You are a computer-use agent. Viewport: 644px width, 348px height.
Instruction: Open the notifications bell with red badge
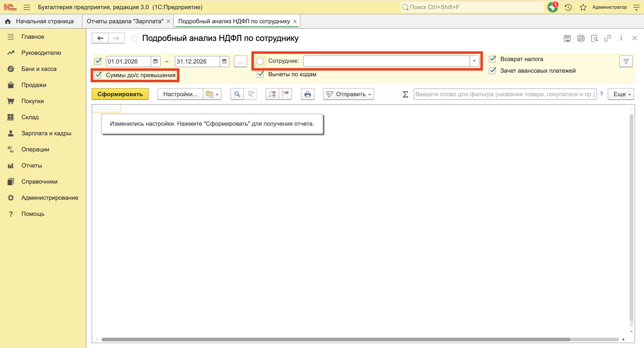pos(553,7)
